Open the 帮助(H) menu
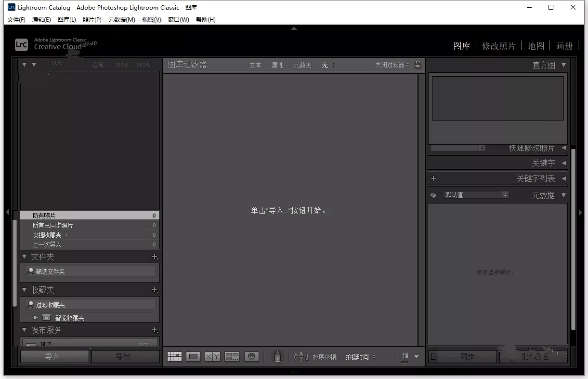The image size is (588, 379). (x=206, y=20)
